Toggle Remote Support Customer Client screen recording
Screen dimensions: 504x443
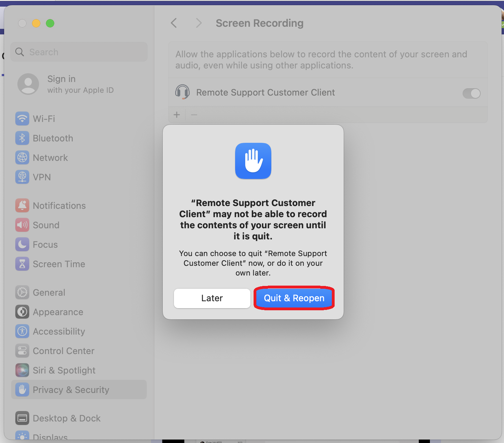pyautogui.click(x=471, y=93)
